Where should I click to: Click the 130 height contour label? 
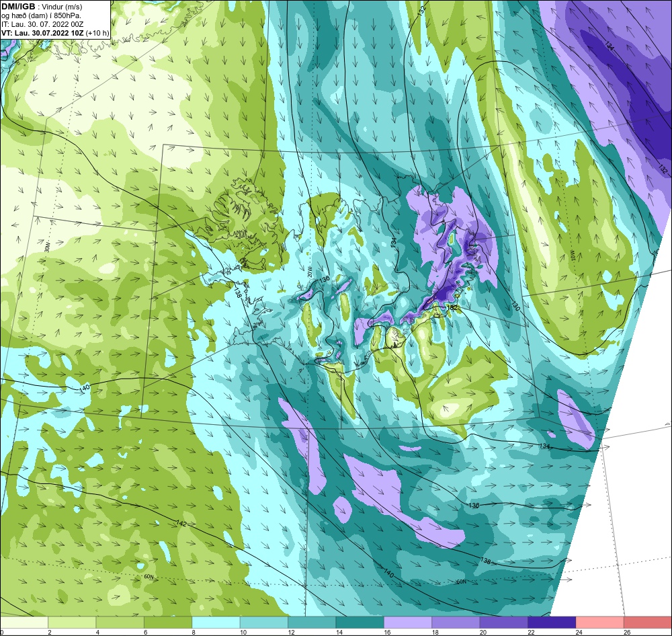[x=515, y=305]
